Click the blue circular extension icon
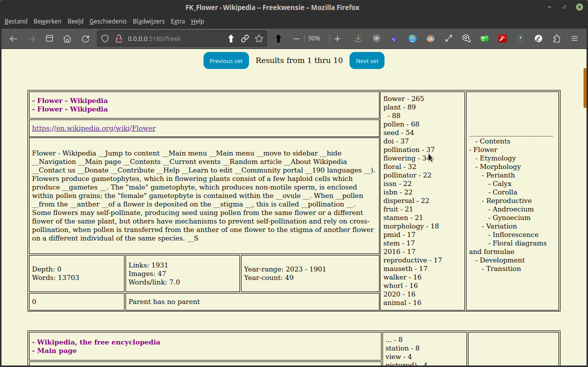The height and width of the screenshot is (367, 588). click(x=412, y=38)
